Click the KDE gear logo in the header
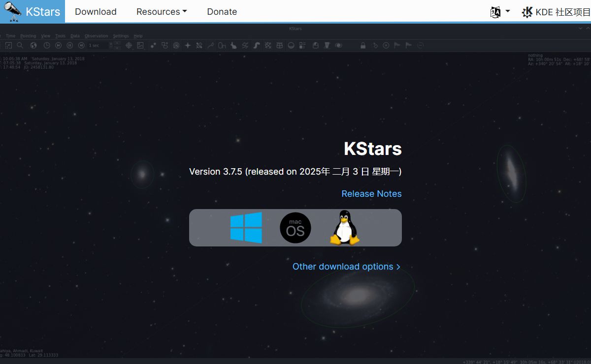Viewport: 591px width, 364px height. (x=527, y=12)
